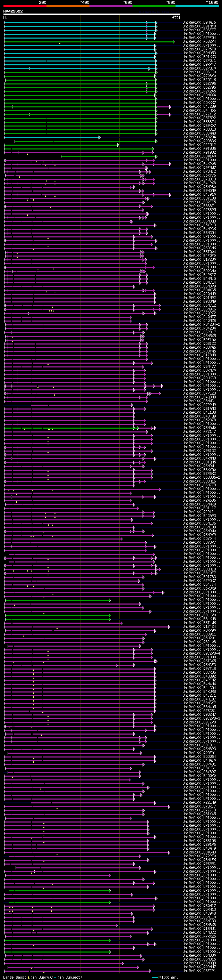Select label UniRef100_Q0DB36
This screenshot has width=222, height=980.
coord(199,141)
